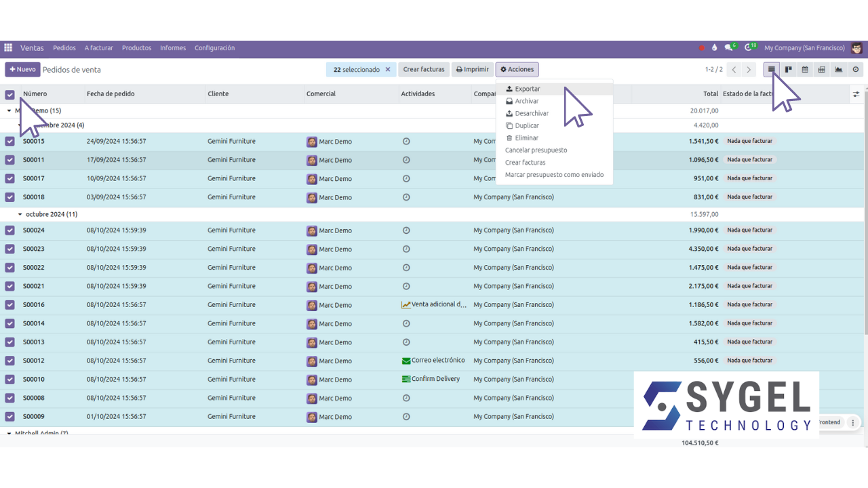Open the optional columns settings icon
The height and width of the screenshot is (488, 868).
856,94
